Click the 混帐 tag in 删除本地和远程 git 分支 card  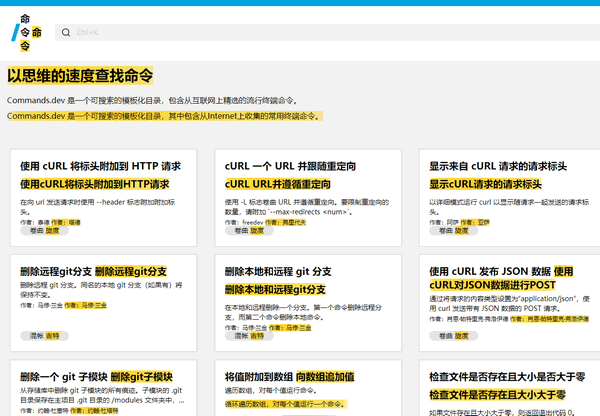249,336
